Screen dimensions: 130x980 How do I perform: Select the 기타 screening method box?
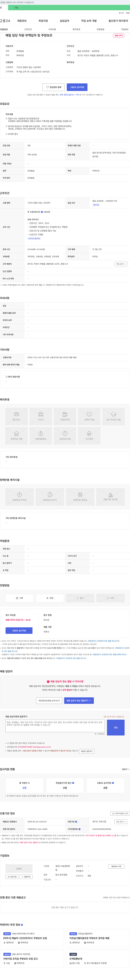[x=110, y=598]
